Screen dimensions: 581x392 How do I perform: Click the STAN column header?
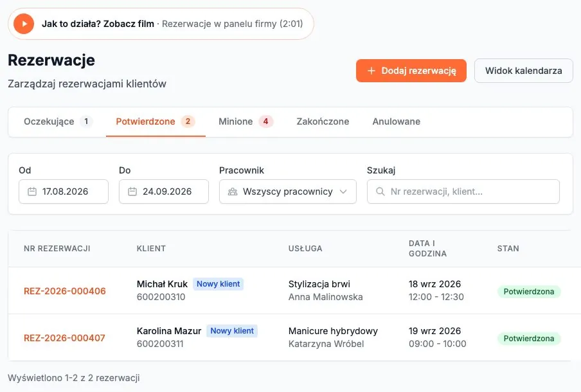pyautogui.click(x=508, y=249)
